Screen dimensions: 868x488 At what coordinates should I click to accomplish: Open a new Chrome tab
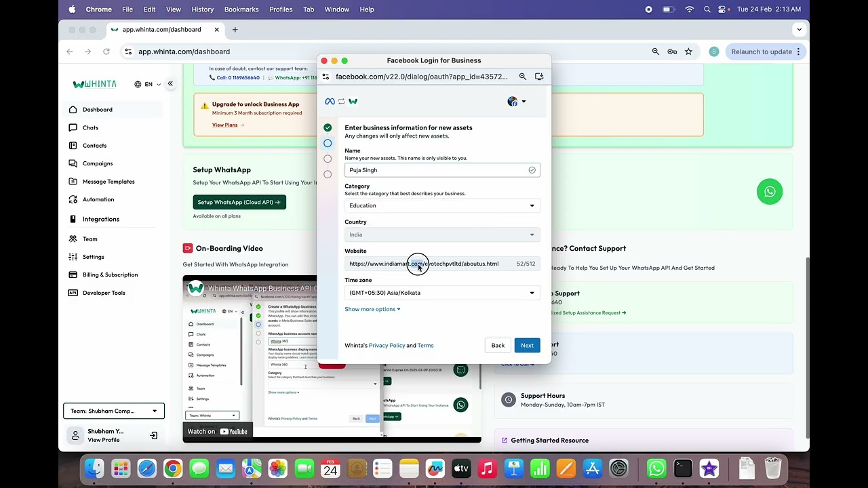click(235, 30)
